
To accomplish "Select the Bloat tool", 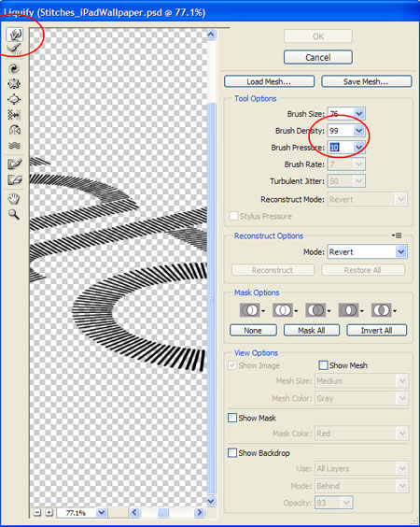I will [14, 99].
